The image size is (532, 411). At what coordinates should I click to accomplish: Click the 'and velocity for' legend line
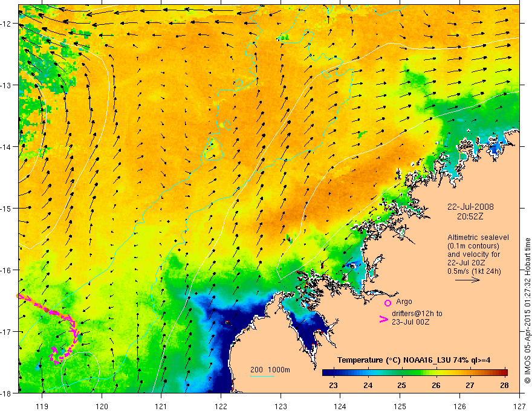click(x=473, y=254)
